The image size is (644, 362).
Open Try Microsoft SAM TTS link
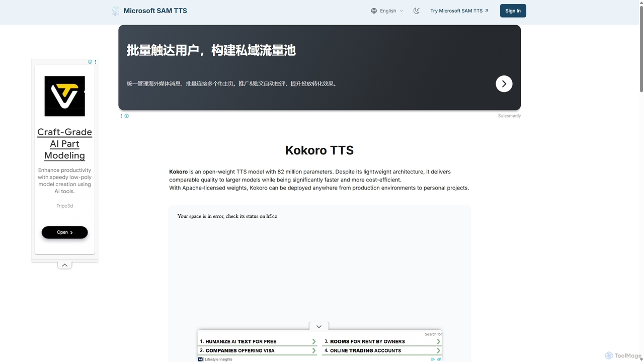tap(459, 11)
